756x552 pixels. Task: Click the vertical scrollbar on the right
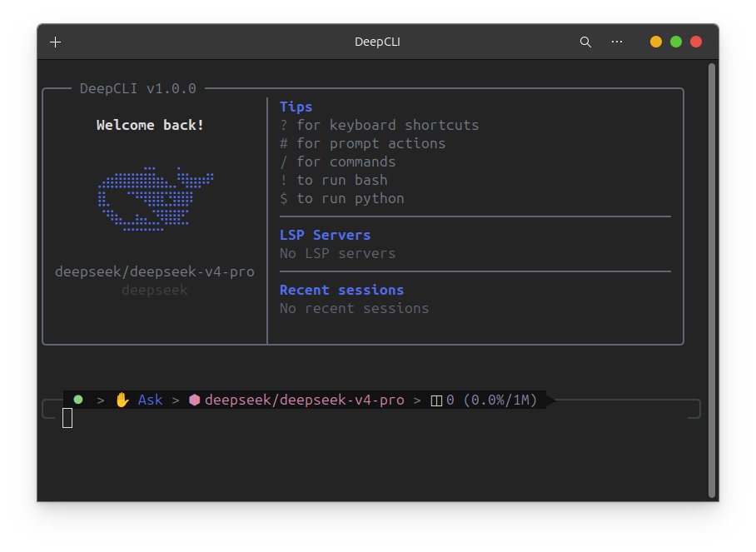click(x=712, y=281)
